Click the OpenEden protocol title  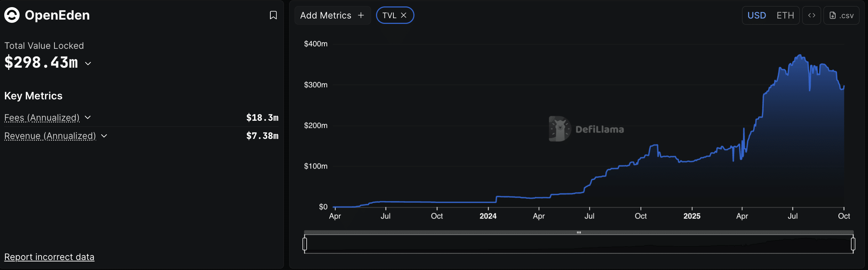57,15
